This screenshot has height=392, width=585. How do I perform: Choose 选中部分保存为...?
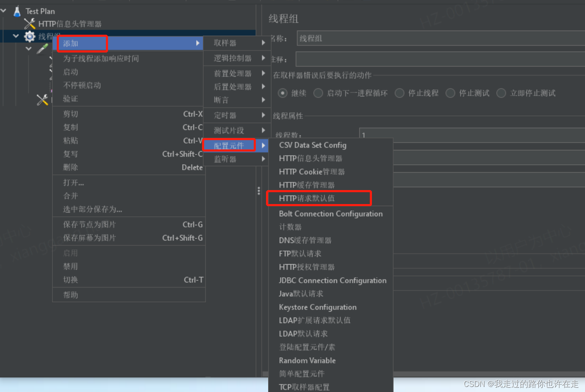tap(129, 209)
